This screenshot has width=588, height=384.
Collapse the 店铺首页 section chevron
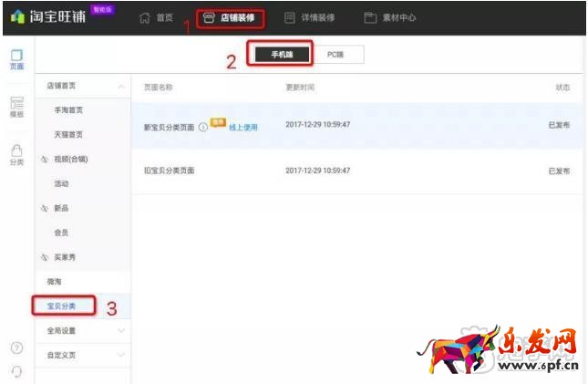point(121,87)
